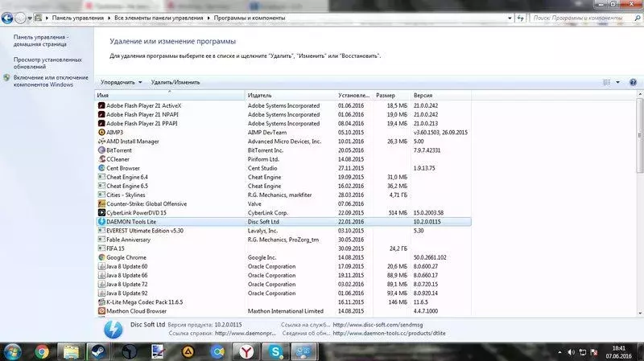The image size is (644, 361).
Task: Click the Google Chrome icon in the program list
Action: pyautogui.click(x=101, y=257)
